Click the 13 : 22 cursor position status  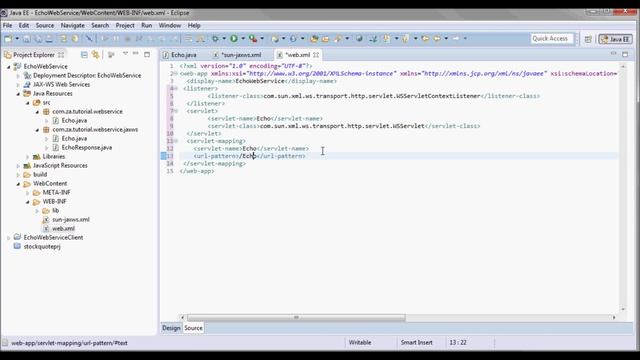(x=458, y=343)
